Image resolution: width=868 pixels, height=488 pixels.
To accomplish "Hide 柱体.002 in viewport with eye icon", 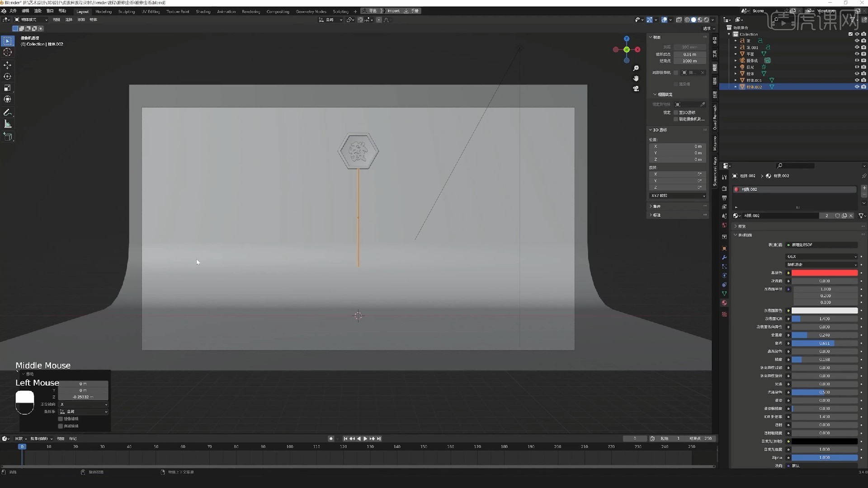I will coord(857,87).
